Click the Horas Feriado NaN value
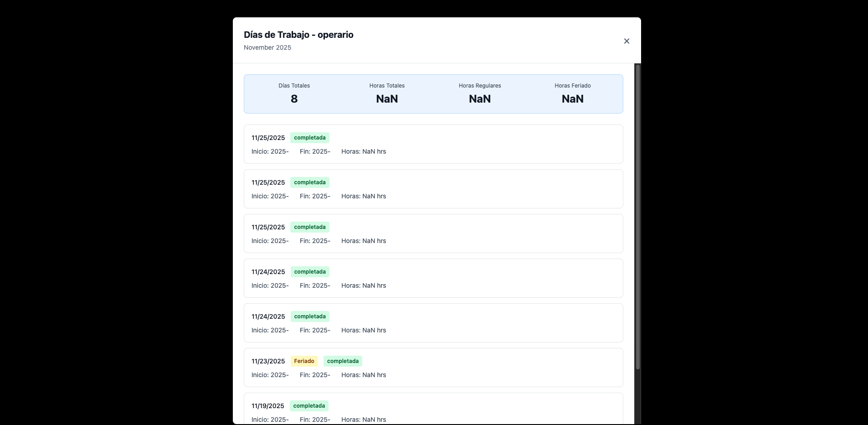The height and width of the screenshot is (425, 868). pyautogui.click(x=572, y=99)
